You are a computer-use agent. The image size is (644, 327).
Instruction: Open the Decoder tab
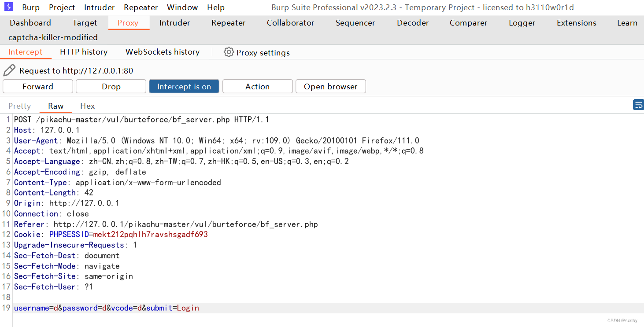click(413, 23)
